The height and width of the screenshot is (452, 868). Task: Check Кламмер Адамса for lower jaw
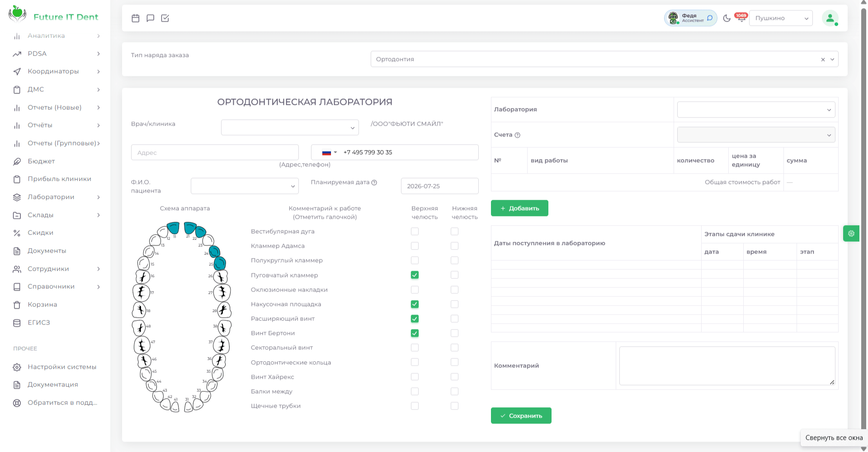(454, 246)
